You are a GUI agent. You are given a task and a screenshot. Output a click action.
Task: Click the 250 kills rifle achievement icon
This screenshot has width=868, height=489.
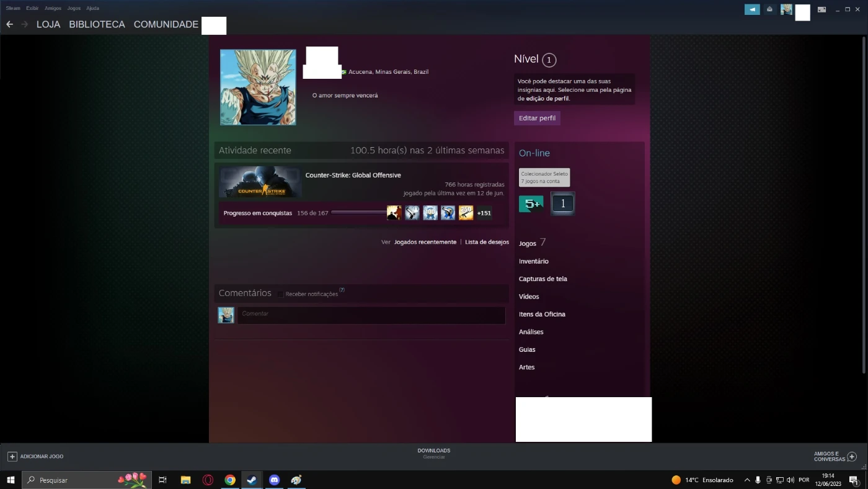(466, 213)
